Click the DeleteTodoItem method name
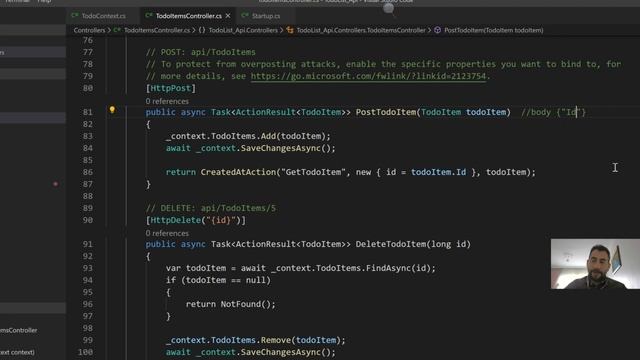This screenshot has width=640, height=360. (391, 244)
